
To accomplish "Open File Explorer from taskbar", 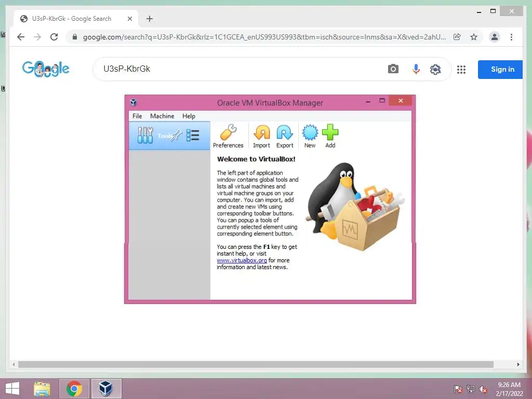I will coord(42,389).
